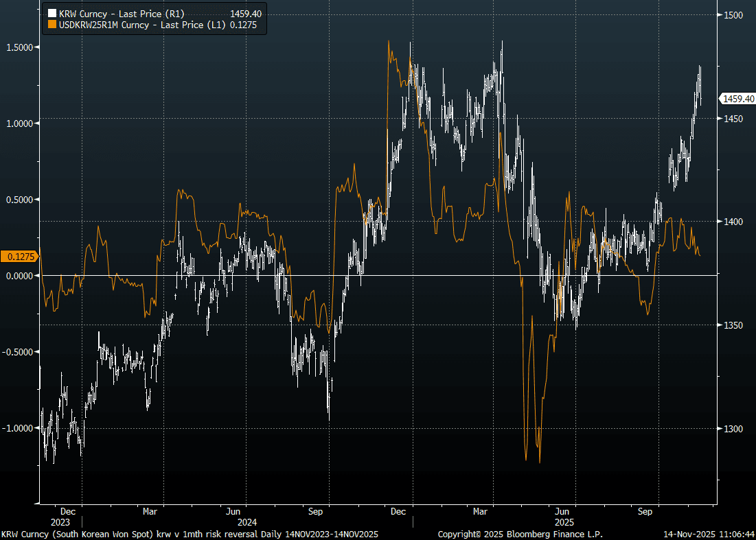Click the 1459.40 value in the legend
This screenshot has width=756, height=540.
245,14
